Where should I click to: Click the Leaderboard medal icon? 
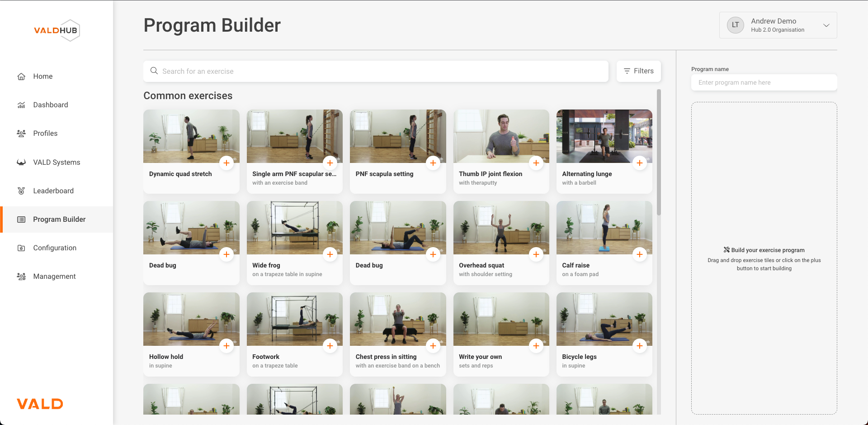point(21,191)
